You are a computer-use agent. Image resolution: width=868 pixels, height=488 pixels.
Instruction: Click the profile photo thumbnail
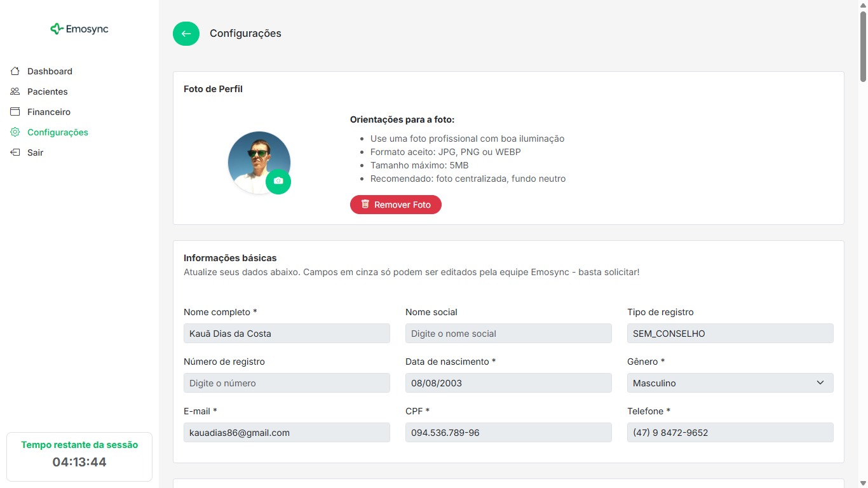coord(254,159)
